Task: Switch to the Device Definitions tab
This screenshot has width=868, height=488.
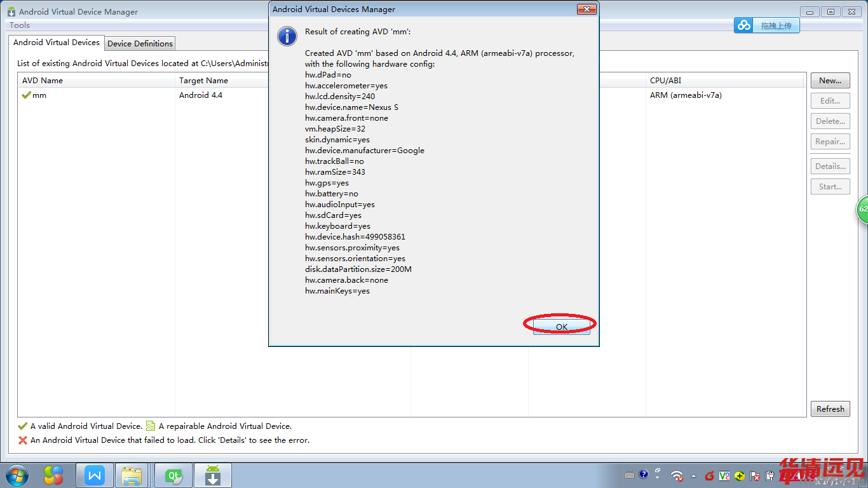Action: (x=140, y=43)
